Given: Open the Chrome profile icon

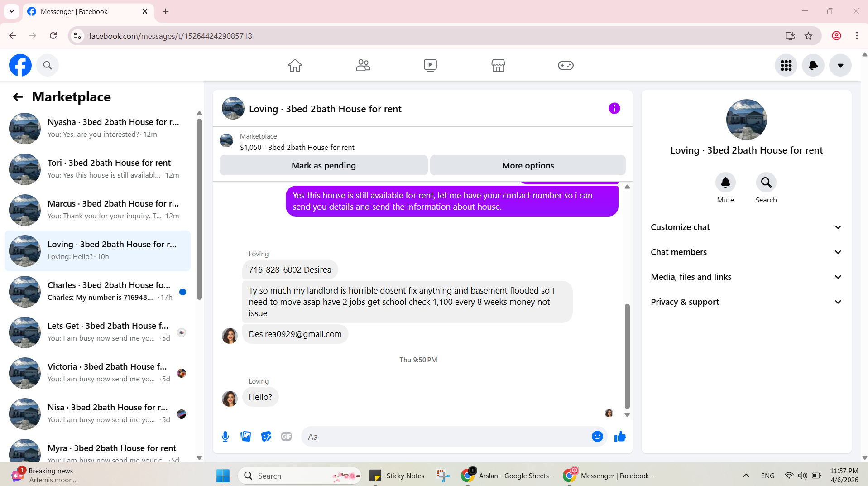Looking at the screenshot, I should tap(836, 36).
